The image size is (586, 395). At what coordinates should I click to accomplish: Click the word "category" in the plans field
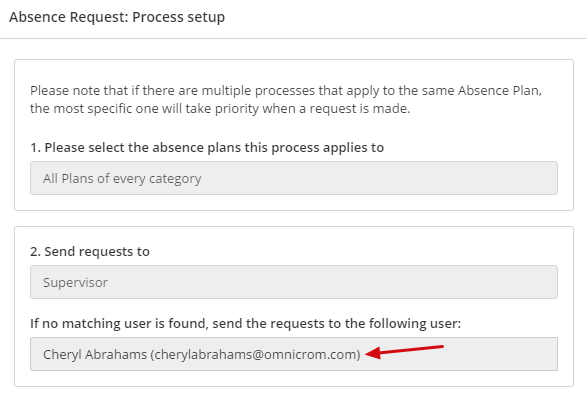[x=175, y=179]
